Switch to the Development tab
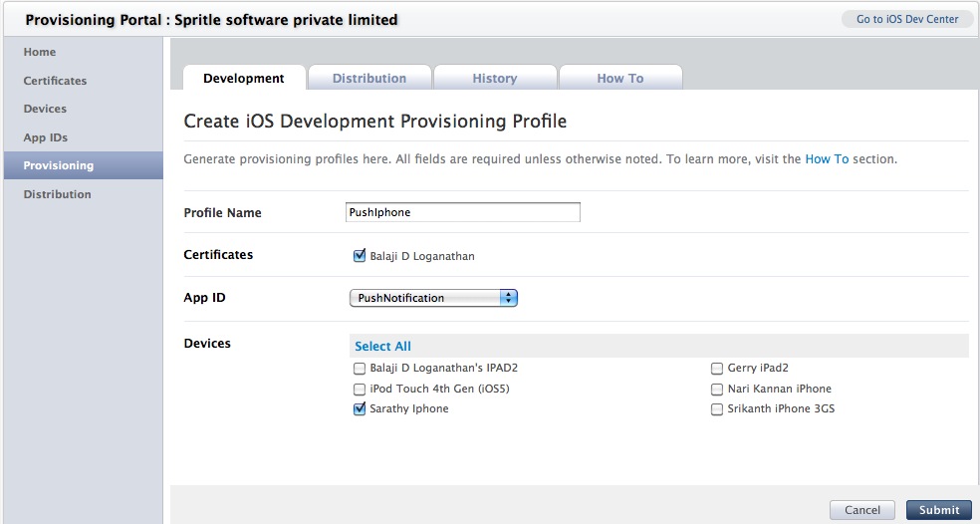980x524 pixels. pos(244,78)
